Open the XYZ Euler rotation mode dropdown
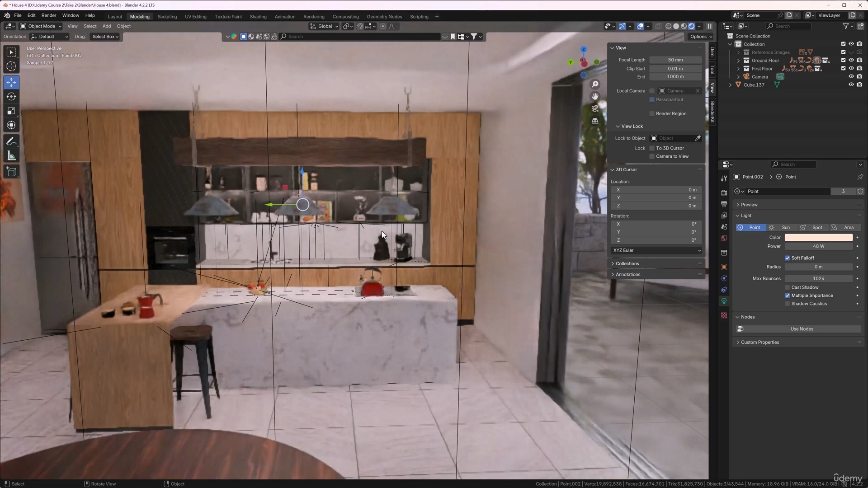Image resolution: width=868 pixels, height=488 pixels. tap(656, 250)
